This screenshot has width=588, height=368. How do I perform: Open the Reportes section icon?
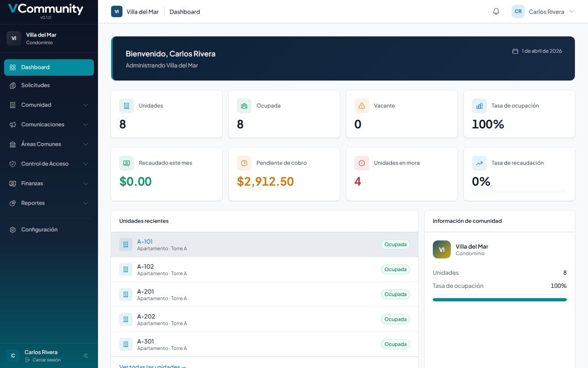pos(13,203)
